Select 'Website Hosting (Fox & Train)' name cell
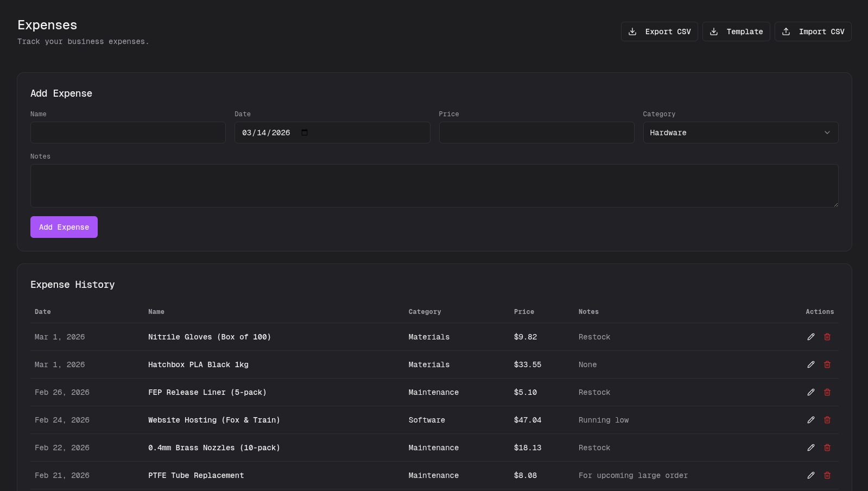Image resolution: width=868 pixels, height=491 pixels. click(x=214, y=420)
